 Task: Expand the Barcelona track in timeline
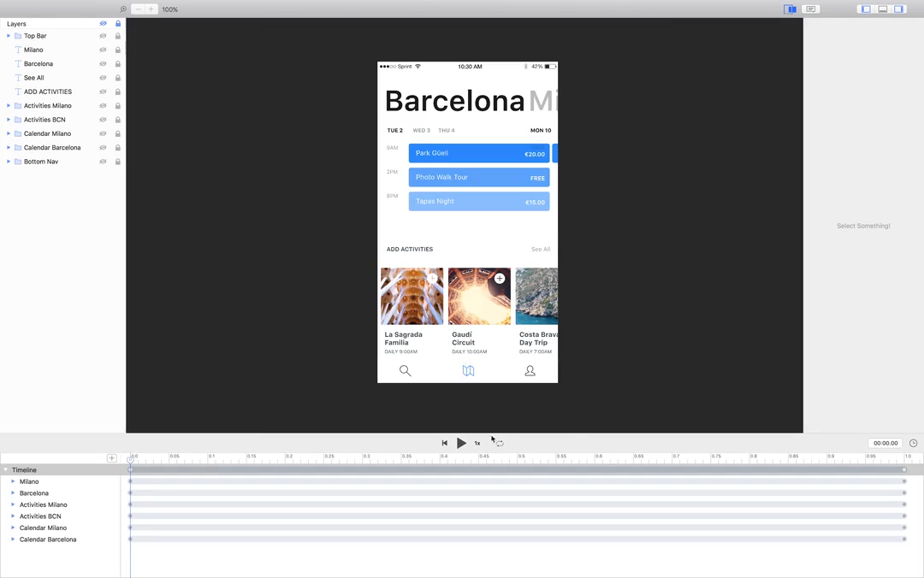[13, 493]
